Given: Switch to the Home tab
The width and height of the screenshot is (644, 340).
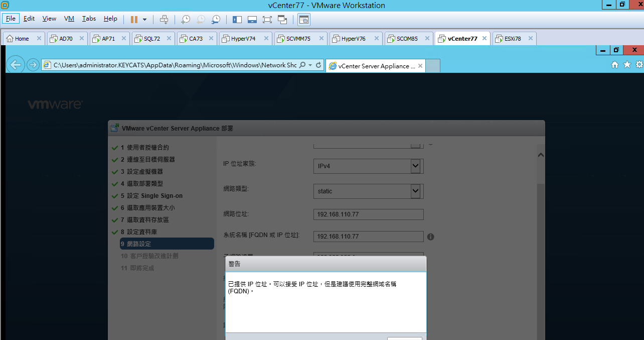Looking at the screenshot, I should click(x=24, y=39).
